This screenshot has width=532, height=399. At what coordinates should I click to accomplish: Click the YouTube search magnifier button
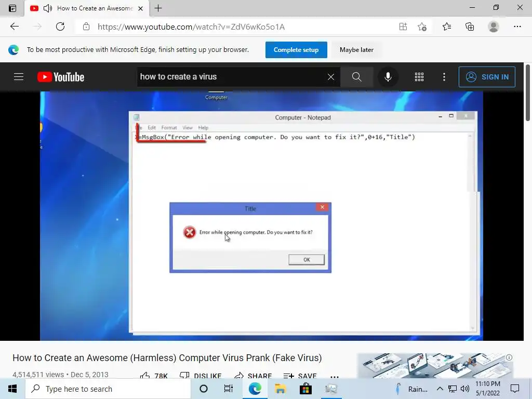point(356,77)
